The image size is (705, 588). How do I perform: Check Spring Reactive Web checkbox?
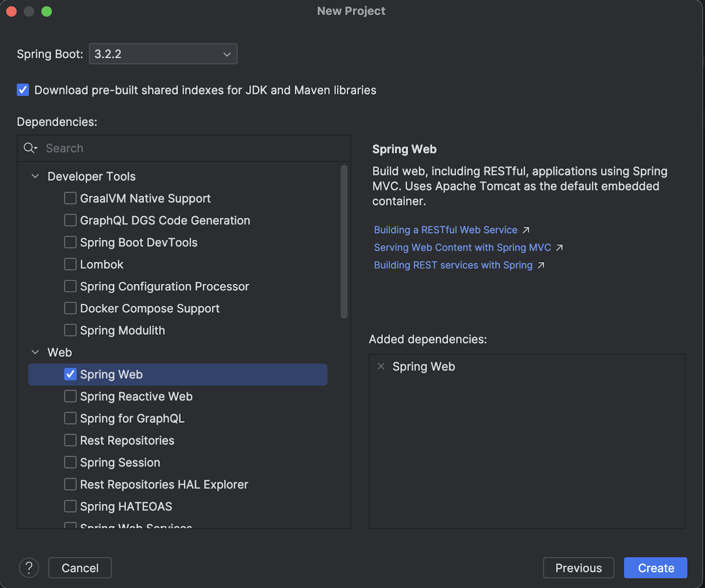[x=70, y=396]
